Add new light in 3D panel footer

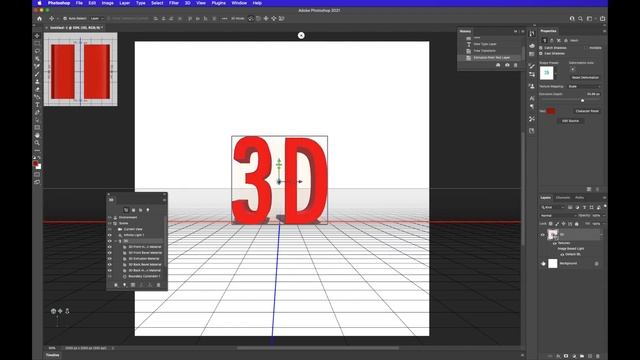click(124, 285)
